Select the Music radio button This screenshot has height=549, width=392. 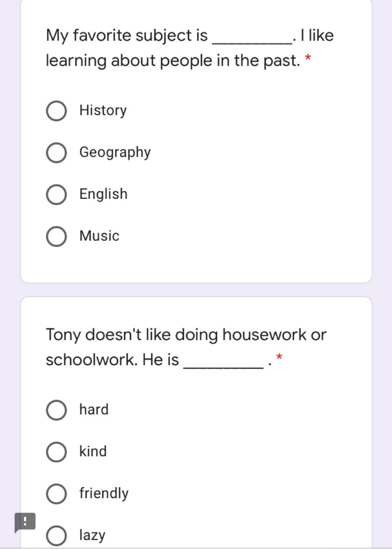pyautogui.click(x=56, y=236)
